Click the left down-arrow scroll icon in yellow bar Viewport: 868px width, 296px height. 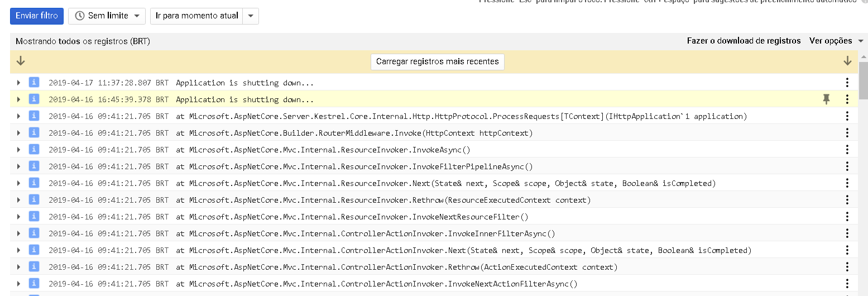[x=21, y=61]
